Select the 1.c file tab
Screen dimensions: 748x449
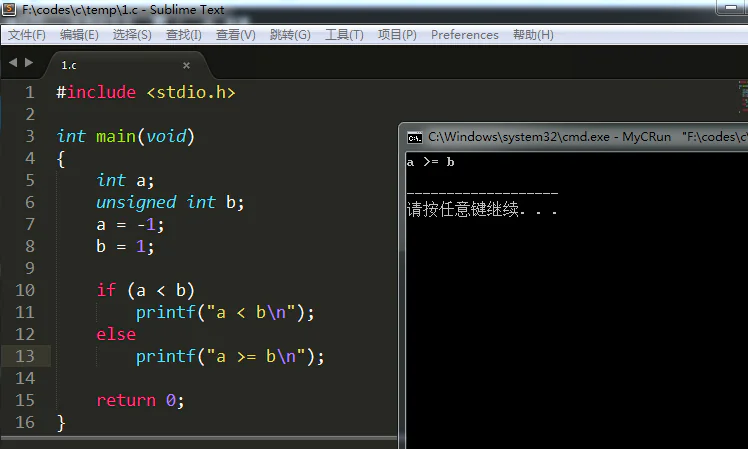90,65
